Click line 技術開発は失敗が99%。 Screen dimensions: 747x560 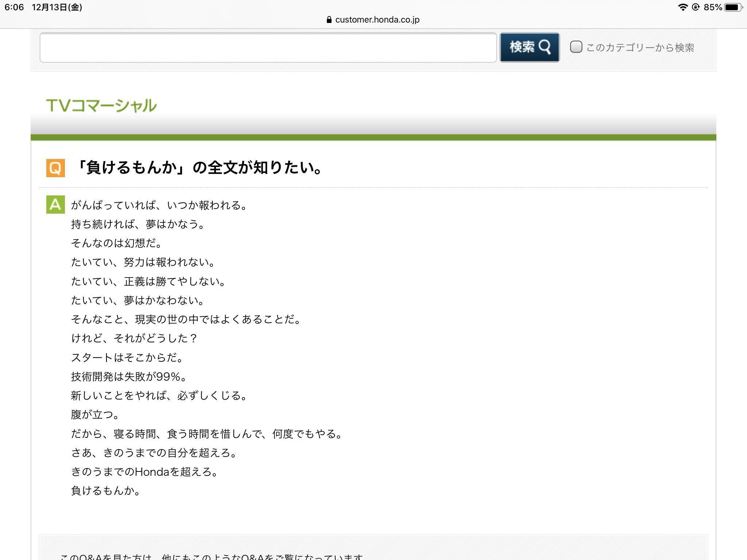click(x=129, y=377)
